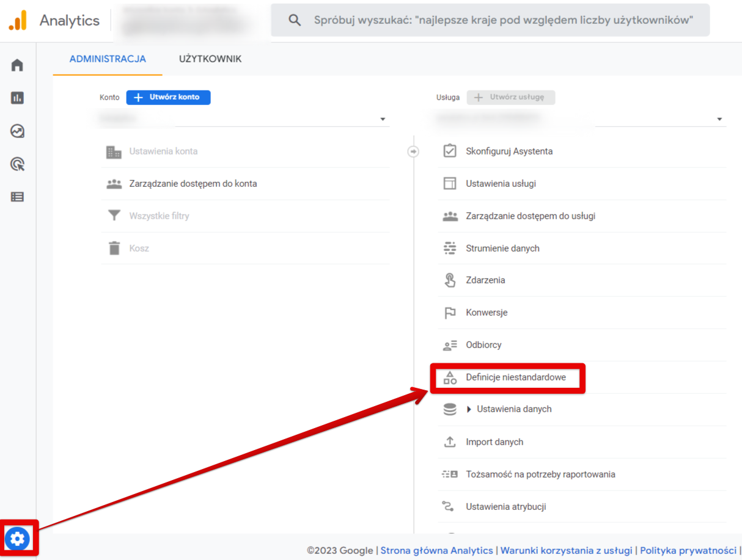The height and width of the screenshot is (560, 742).
Task: Click the Analytics search field
Action: coord(490,20)
